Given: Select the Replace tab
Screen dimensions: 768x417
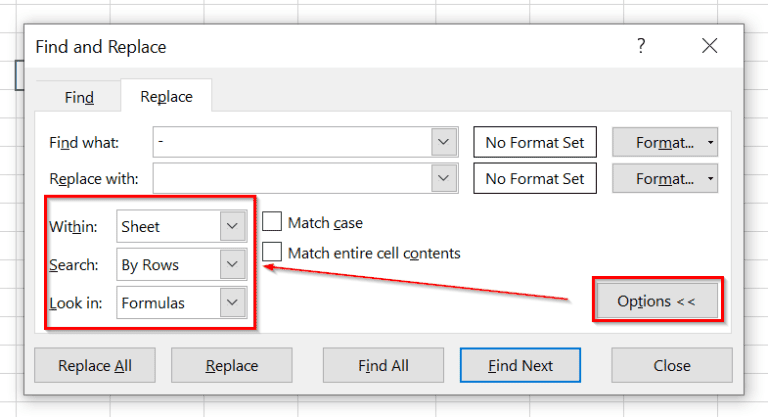Looking at the screenshot, I should 166,97.
